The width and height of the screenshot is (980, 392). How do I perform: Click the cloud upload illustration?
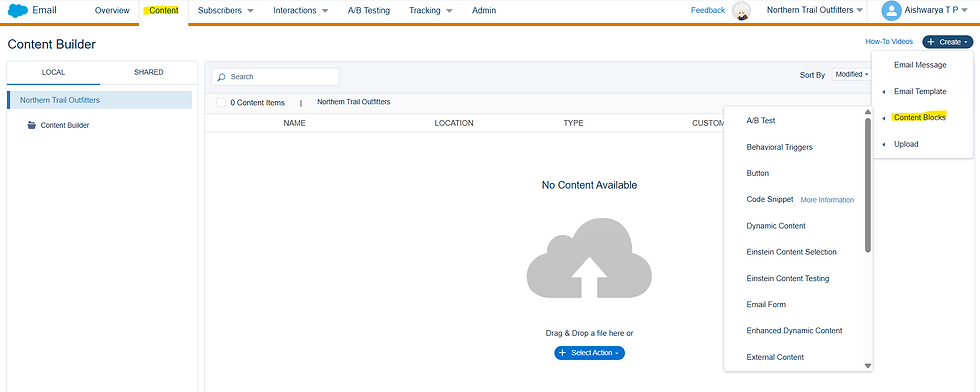[589, 258]
